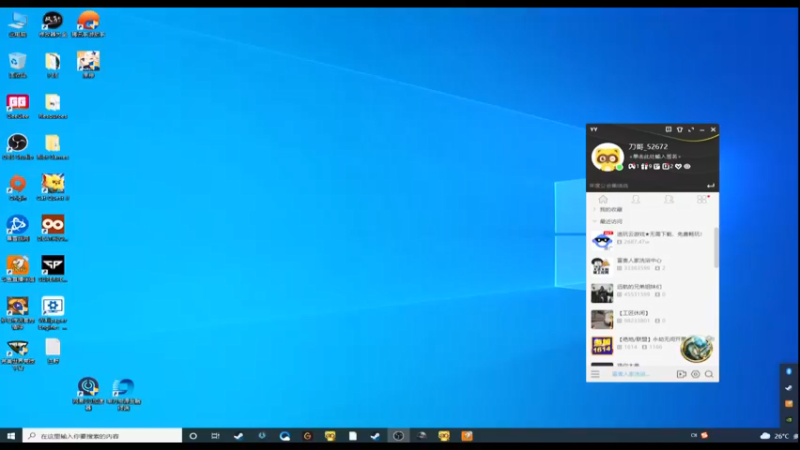Click the magnifier icon in YY bottom bar
This screenshot has height=450, width=800.
pyautogui.click(x=709, y=374)
